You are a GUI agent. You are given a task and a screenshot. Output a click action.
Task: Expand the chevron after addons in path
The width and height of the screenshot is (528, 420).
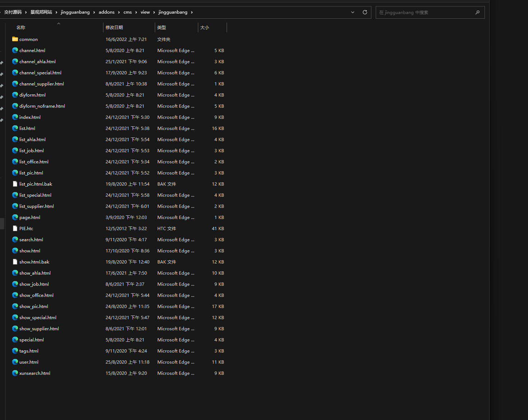coord(119,12)
